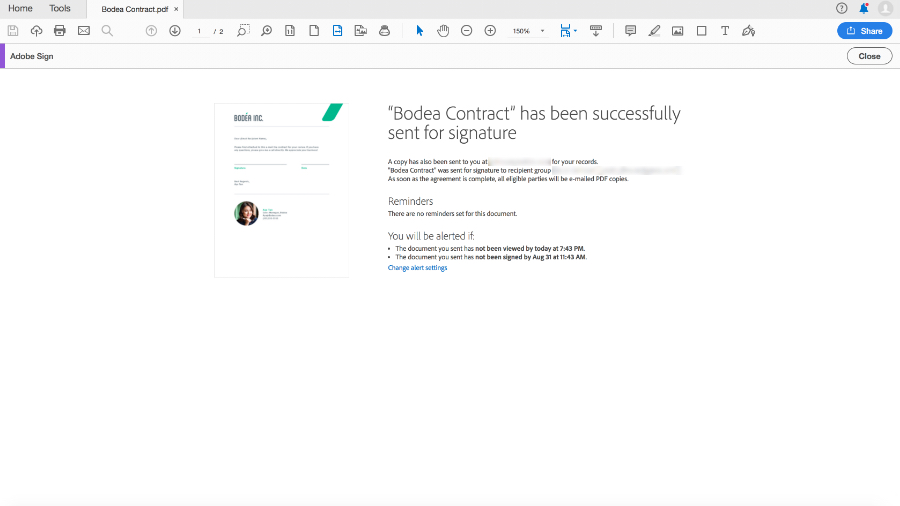The height and width of the screenshot is (506, 900).
Task: Open the notifications bell
Action: tap(864, 8)
